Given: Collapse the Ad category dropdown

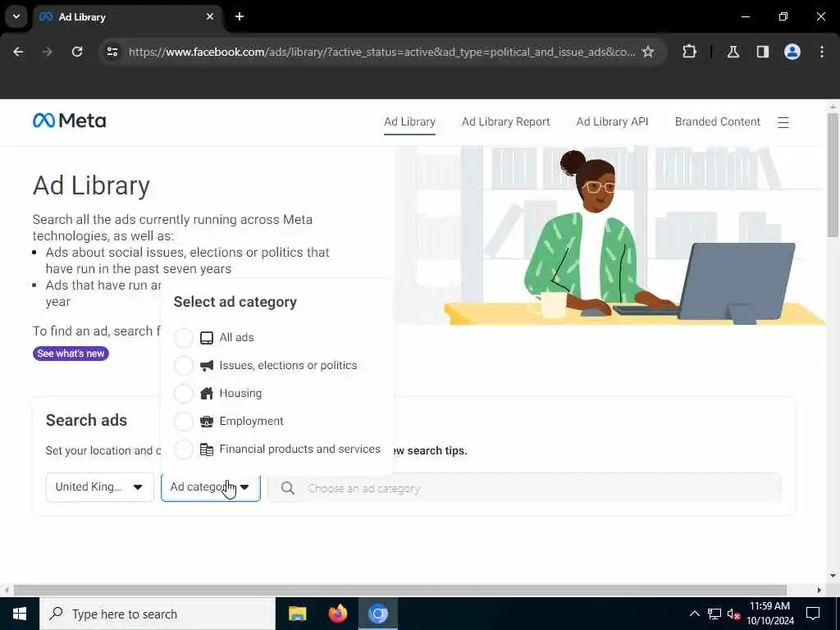Looking at the screenshot, I should click(x=211, y=487).
